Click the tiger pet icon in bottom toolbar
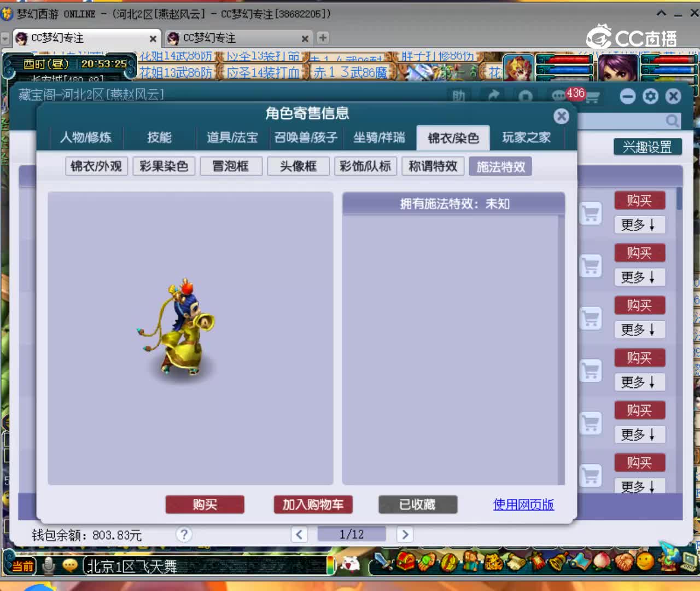700x591 pixels. point(493,562)
